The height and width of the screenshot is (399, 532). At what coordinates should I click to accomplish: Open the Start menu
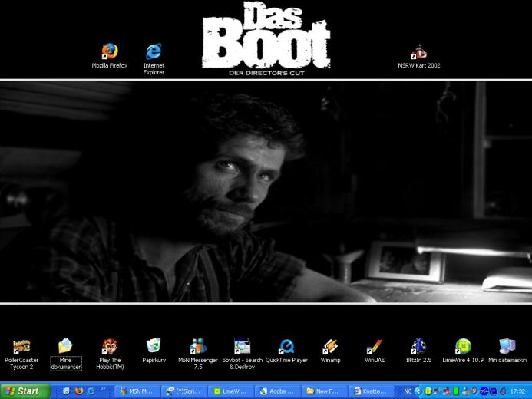[25, 391]
